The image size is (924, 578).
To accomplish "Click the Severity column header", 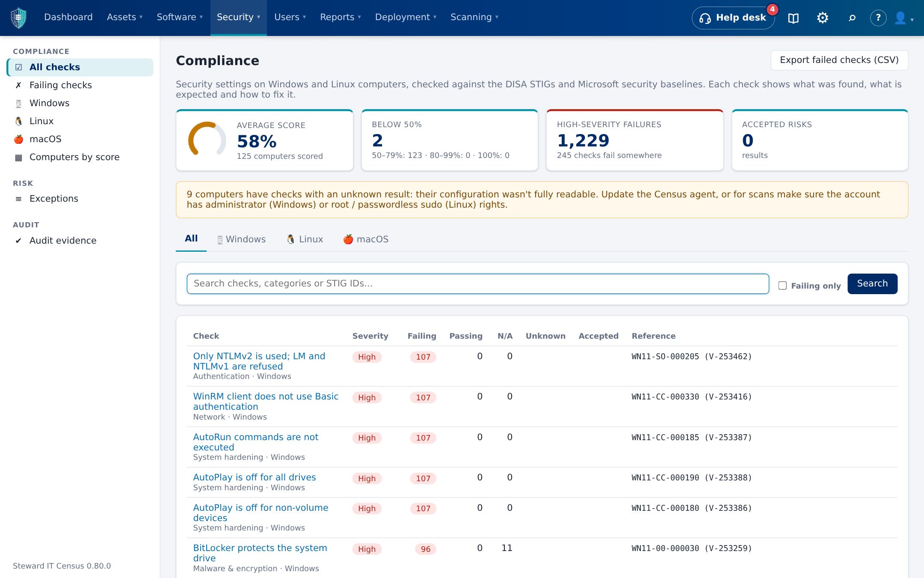I will pos(370,336).
